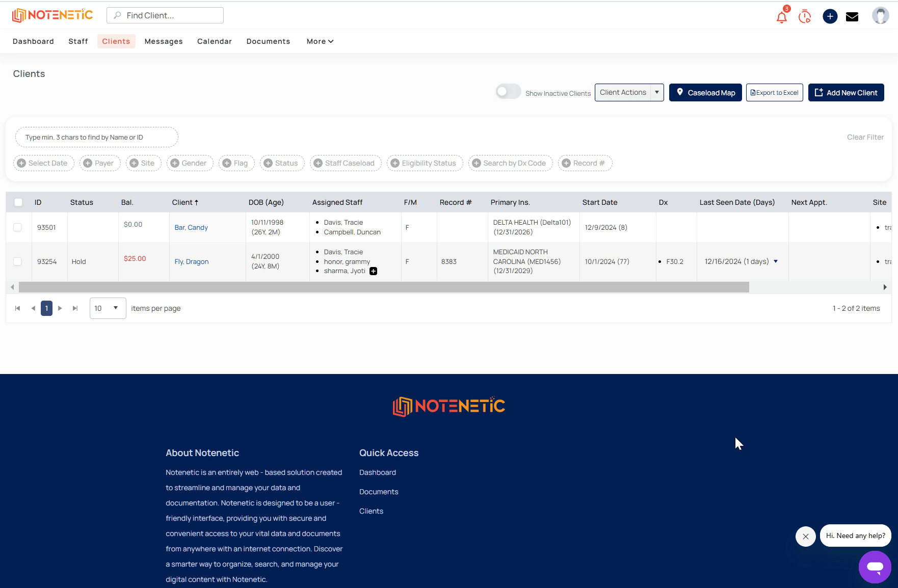The width and height of the screenshot is (898, 588).
Task: Expand the More menu in navigation
Action: tap(320, 41)
